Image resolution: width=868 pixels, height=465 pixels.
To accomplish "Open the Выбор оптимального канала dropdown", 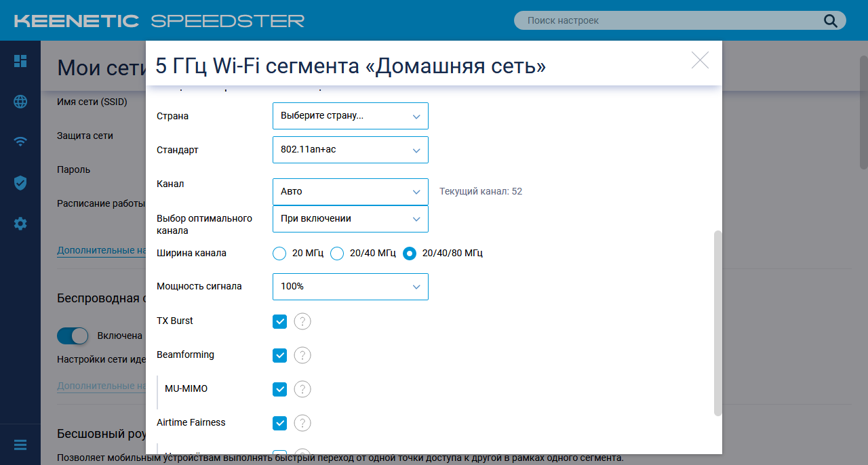I will tap(351, 219).
